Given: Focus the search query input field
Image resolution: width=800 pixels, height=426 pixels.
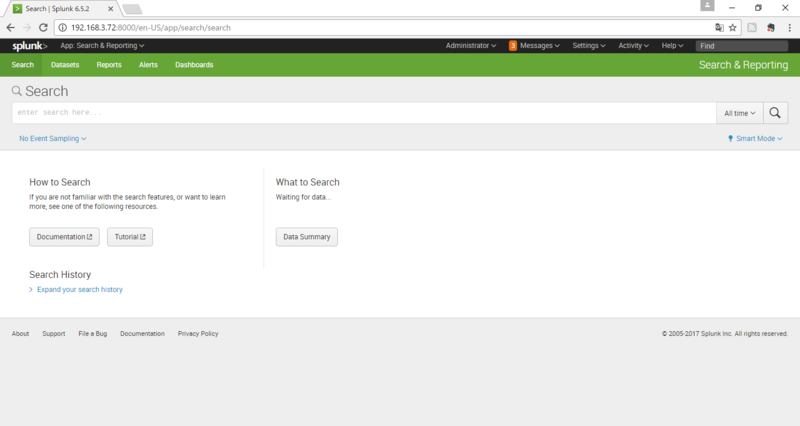Looking at the screenshot, I should [364, 113].
